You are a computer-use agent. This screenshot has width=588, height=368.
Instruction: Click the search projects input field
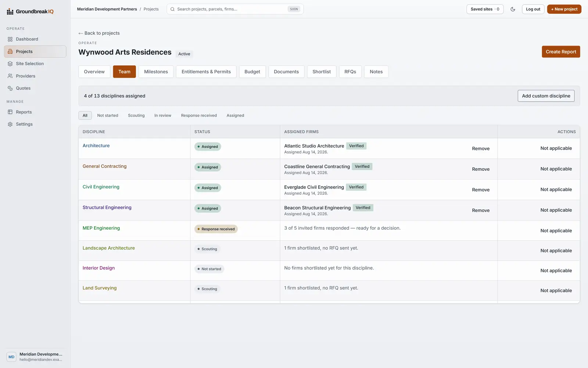click(x=235, y=9)
